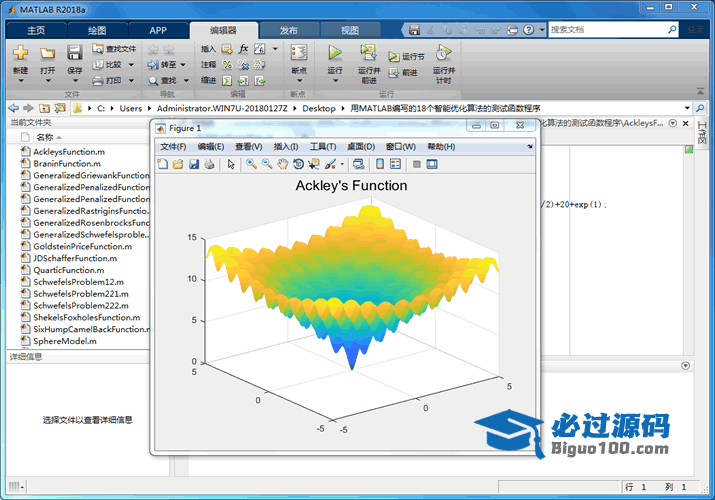Screen dimensions: 715x500
Task: Toggle the Zoom In tool in Figure 1
Action: click(251, 164)
